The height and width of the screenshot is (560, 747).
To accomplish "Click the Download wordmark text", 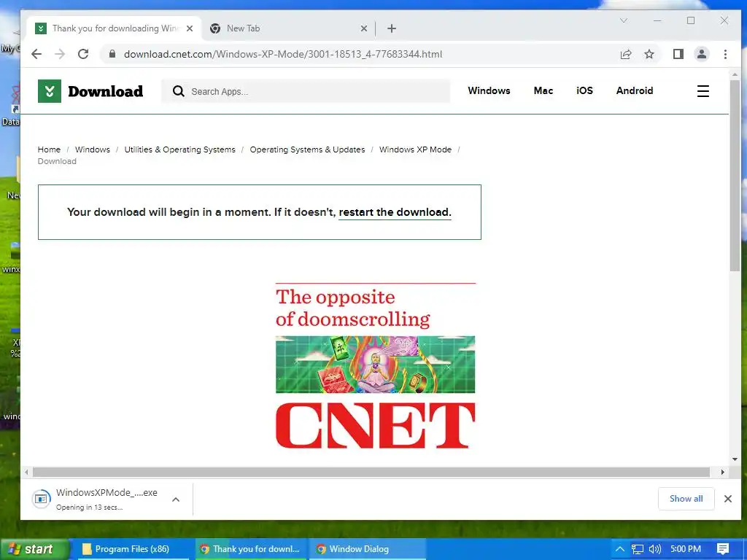I will [x=106, y=91].
